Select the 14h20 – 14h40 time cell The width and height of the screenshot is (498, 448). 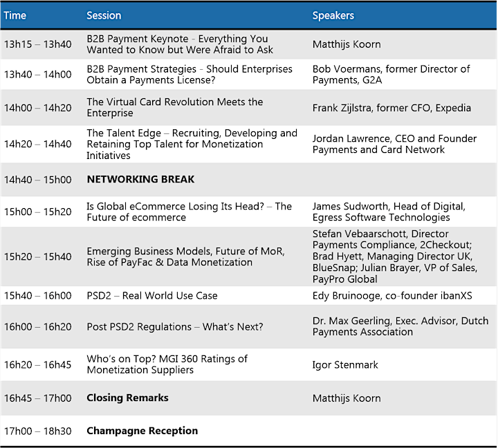click(x=38, y=144)
